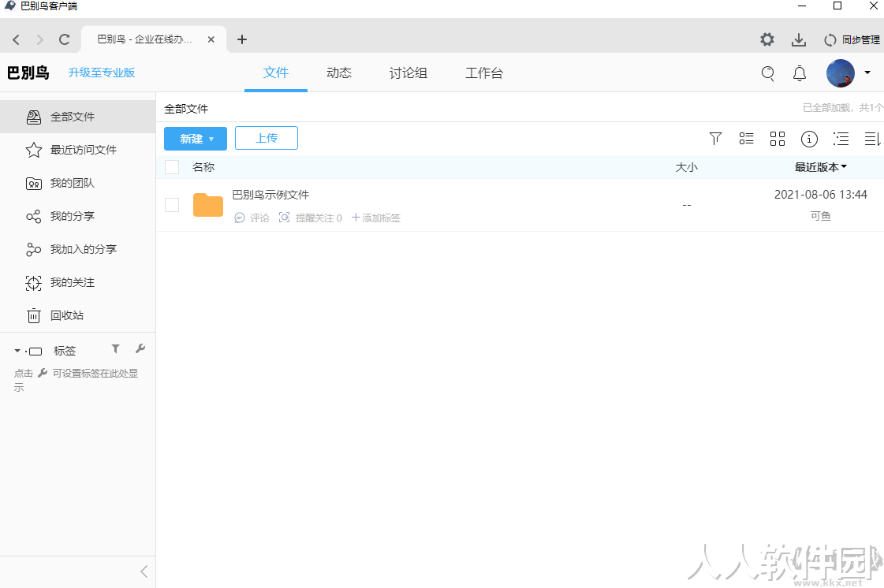Click the 巴别鸟 logo text

28,73
